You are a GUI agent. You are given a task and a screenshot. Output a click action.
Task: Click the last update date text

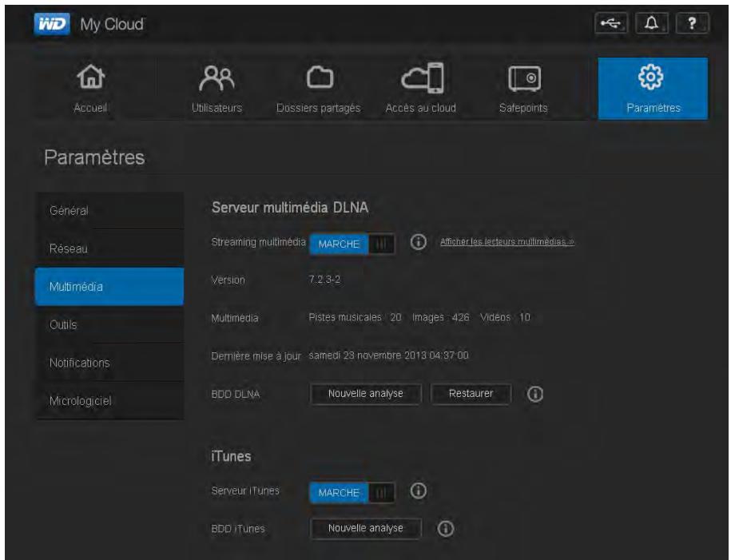(x=388, y=355)
